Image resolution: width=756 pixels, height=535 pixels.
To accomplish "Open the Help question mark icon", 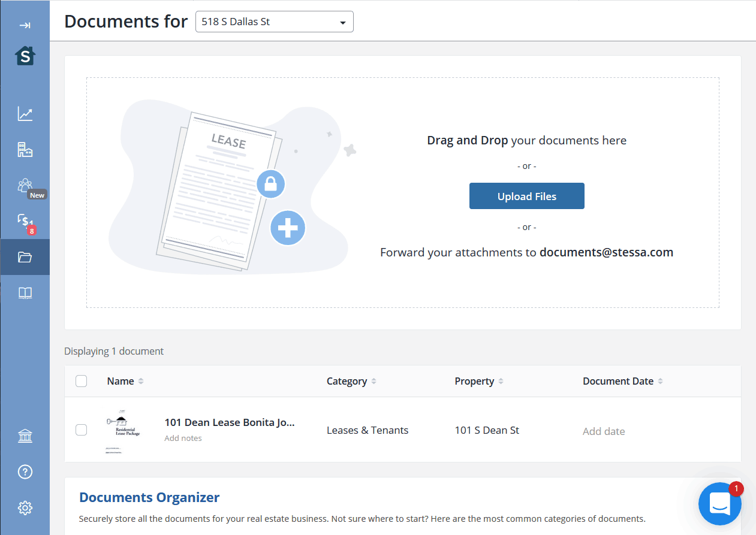I will (x=25, y=472).
